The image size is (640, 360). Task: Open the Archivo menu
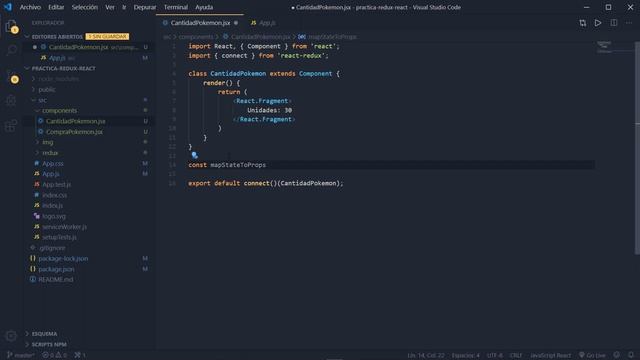(x=30, y=7)
